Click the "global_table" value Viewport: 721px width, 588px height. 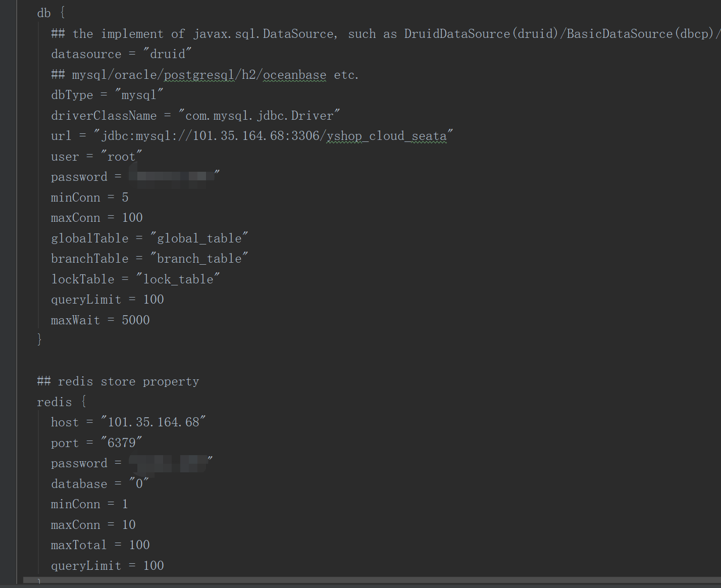pos(199,238)
